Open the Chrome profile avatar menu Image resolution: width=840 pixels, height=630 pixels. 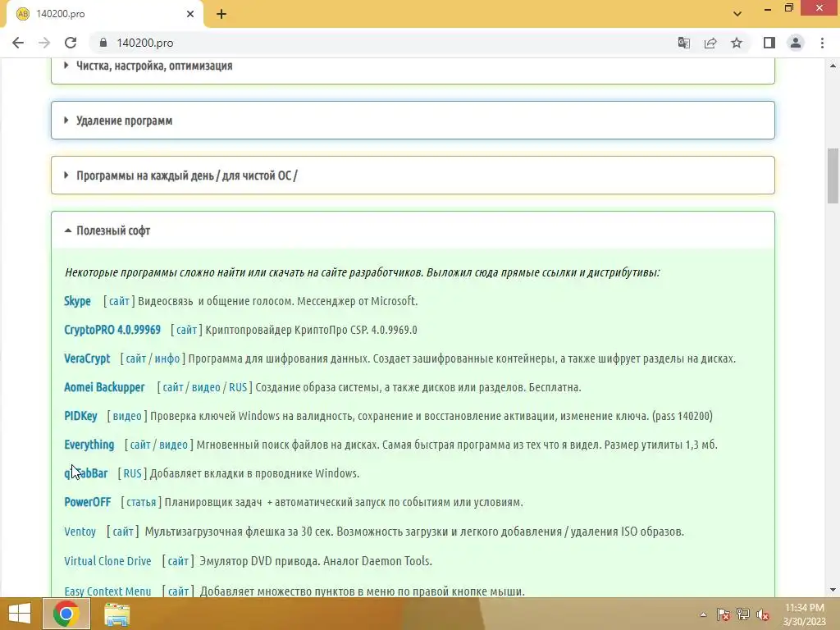[x=796, y=43]
